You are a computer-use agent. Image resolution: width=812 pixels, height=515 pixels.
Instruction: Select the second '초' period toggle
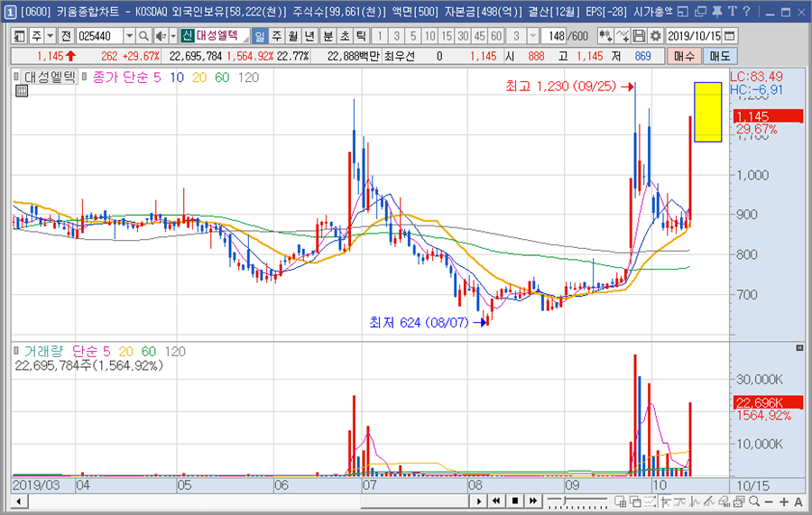click(x=345, y=36)
